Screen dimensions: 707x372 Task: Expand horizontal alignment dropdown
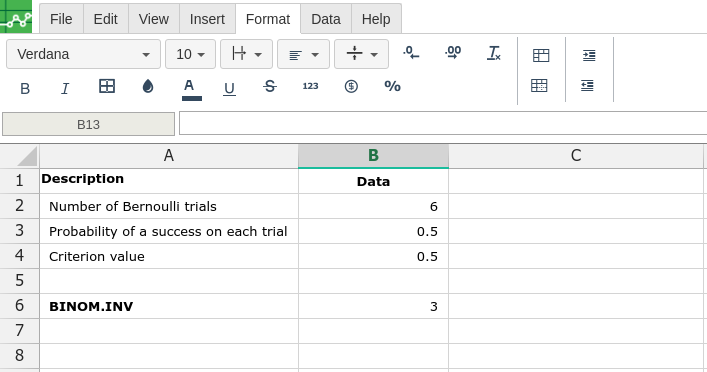point(303,54)
